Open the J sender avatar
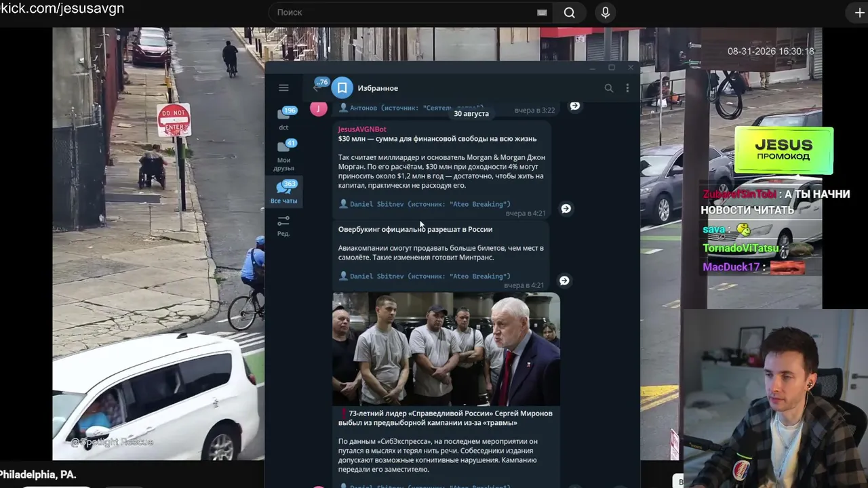The image size is (868, 488). click(318, 108)
